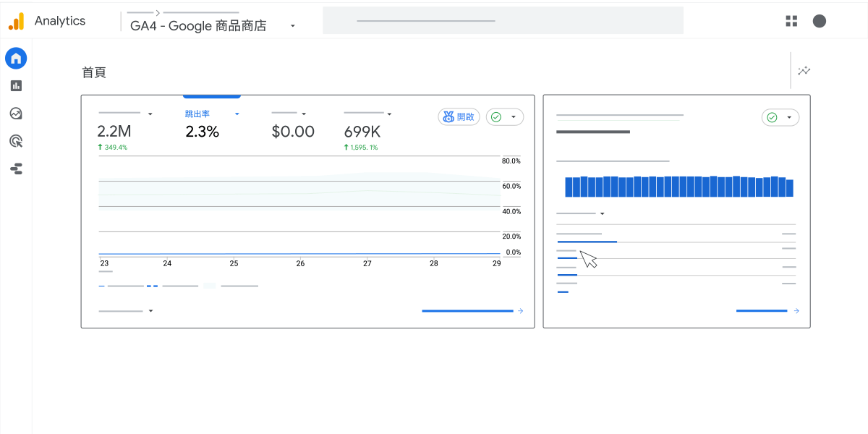Click the Home icon in the left navigation
Viewport: 868px width, 434px height.
(x=16, y=58)
